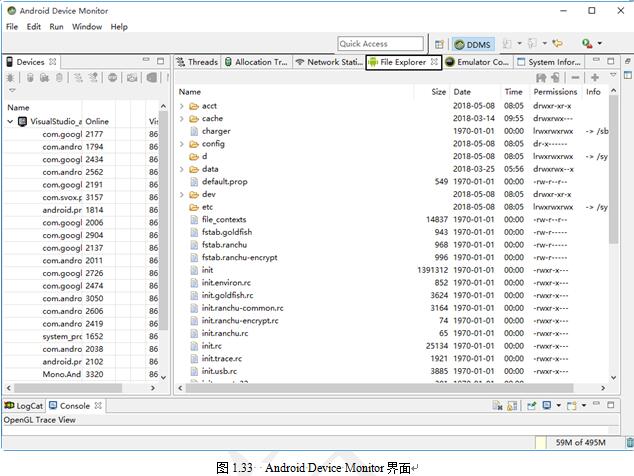Open the Devices panel view menu triangle
This screenshot has width=634, height=476.
click(x=12, y=91)
